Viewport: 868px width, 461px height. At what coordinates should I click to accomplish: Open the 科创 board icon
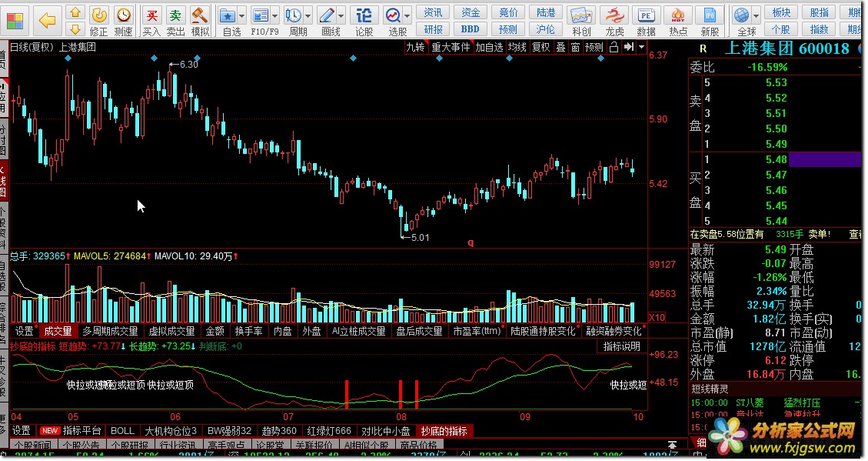point(581,21)
